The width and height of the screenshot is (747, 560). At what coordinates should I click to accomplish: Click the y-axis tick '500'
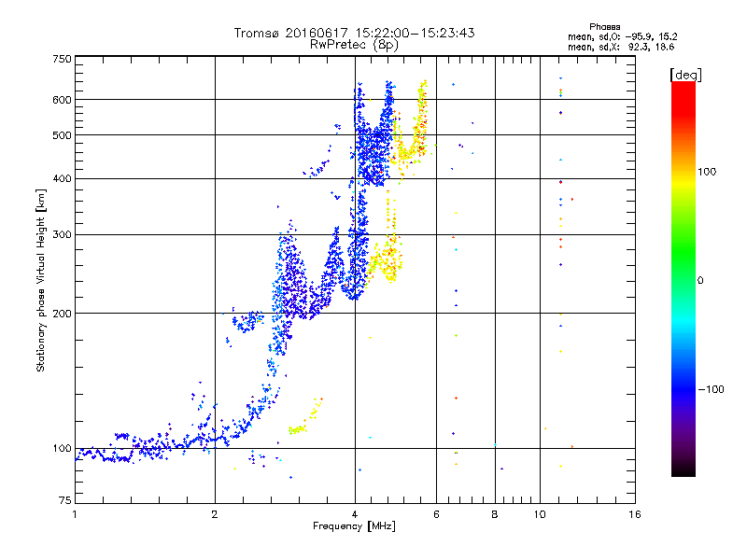(63, 135)
